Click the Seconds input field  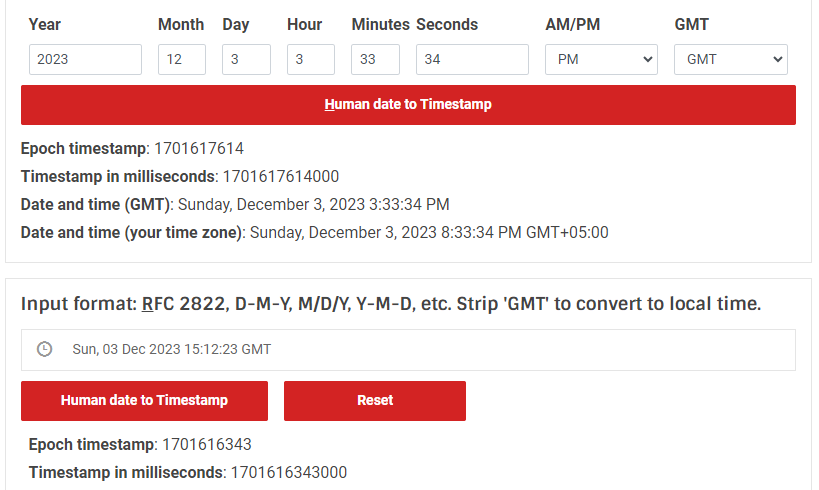tap(472, 60)
